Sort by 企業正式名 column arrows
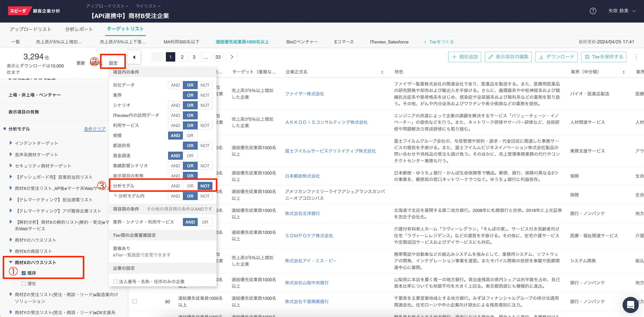This screenshot has height=317, width=644. [382, 72]
